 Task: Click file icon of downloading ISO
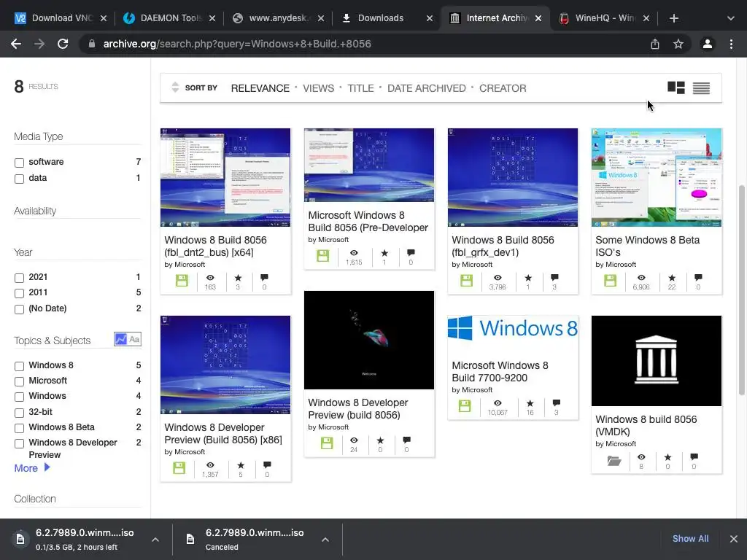click(20, 539)
